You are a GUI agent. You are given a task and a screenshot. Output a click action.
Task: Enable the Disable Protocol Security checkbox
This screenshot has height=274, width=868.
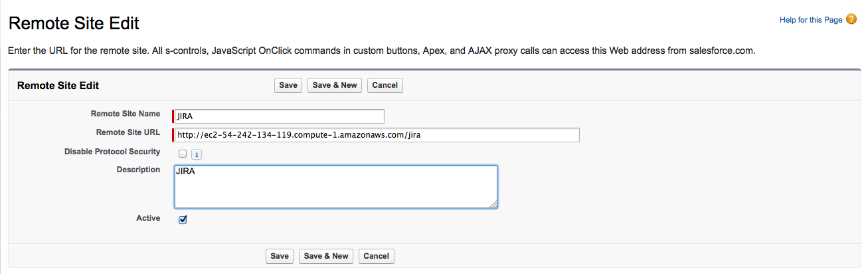(183, 154)
